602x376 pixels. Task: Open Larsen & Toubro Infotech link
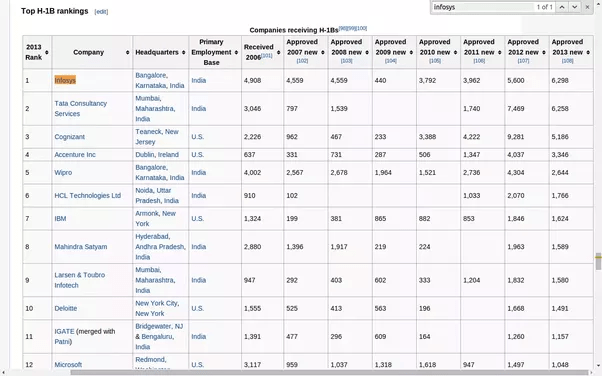click(x=79, y=280)
